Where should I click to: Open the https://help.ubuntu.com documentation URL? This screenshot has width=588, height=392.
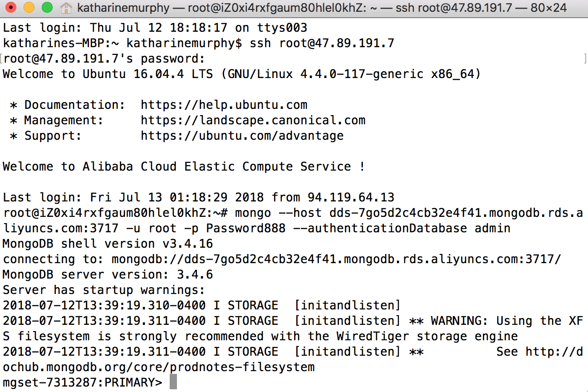(x=224, y=105)
